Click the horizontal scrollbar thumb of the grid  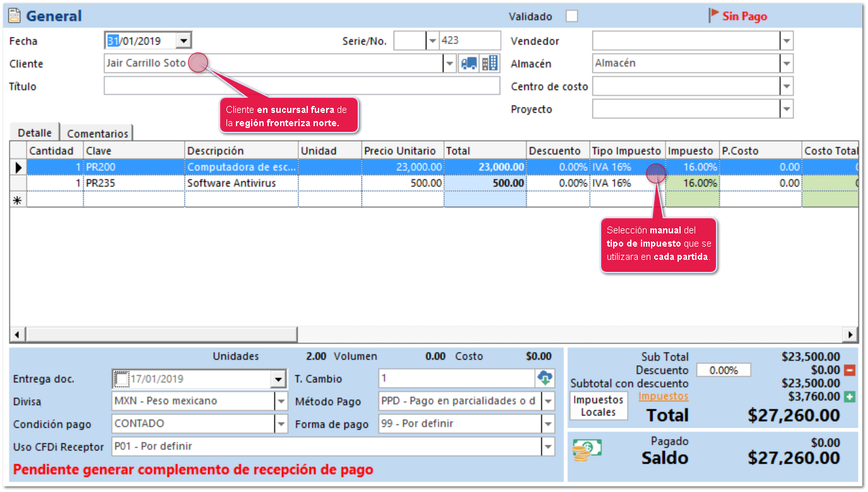coord(160,334)
